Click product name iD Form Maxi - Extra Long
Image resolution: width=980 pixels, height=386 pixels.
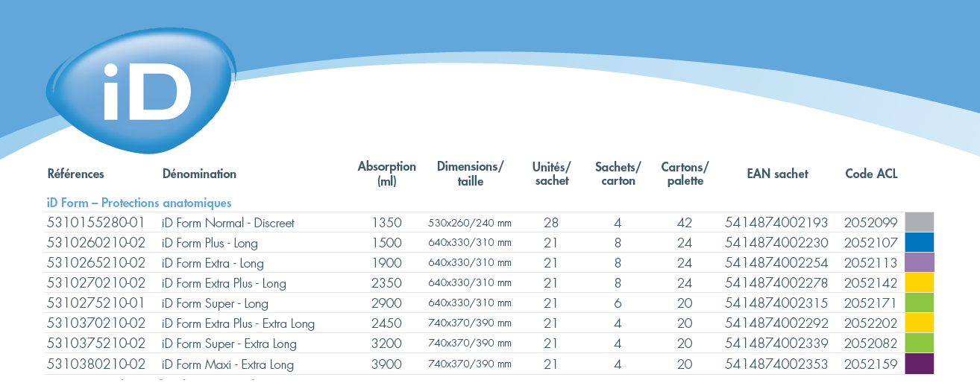(x=227, y=364)
